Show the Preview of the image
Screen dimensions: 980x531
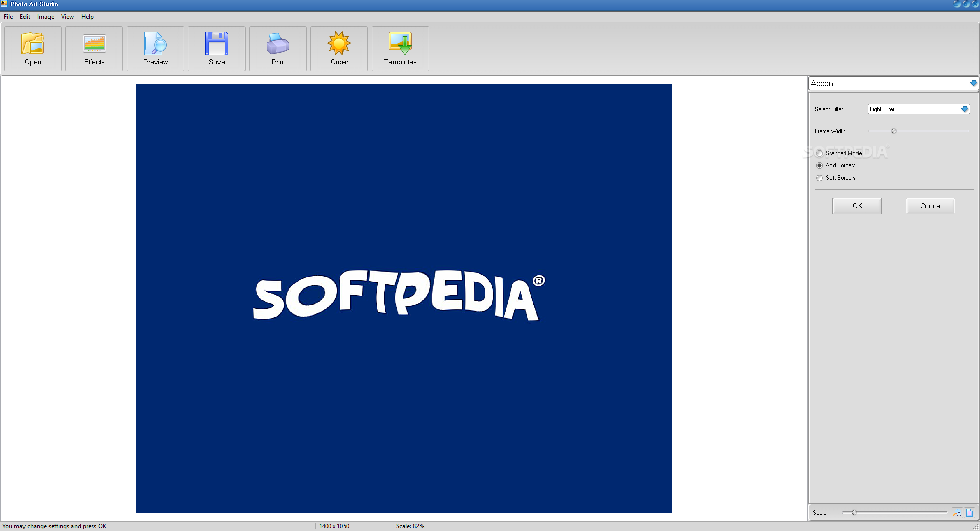click(x=155, y=49)
